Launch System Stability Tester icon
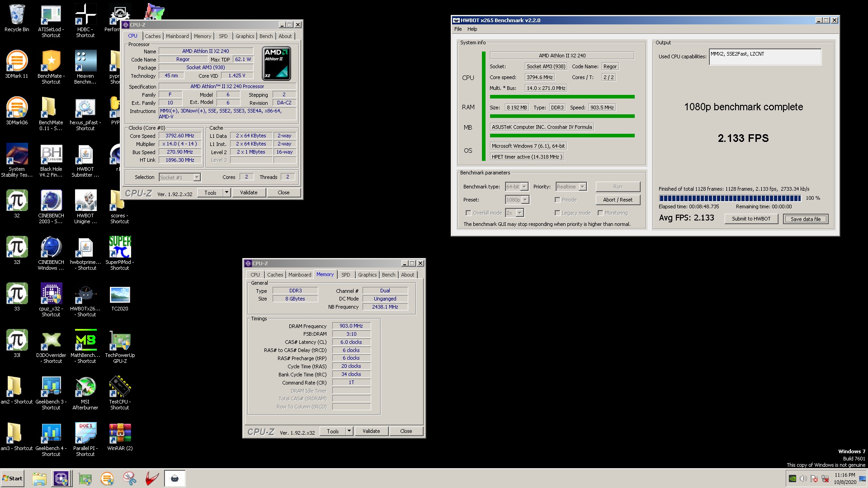The height and width of the screenshot is (488, 868). [x=17, y=160]
